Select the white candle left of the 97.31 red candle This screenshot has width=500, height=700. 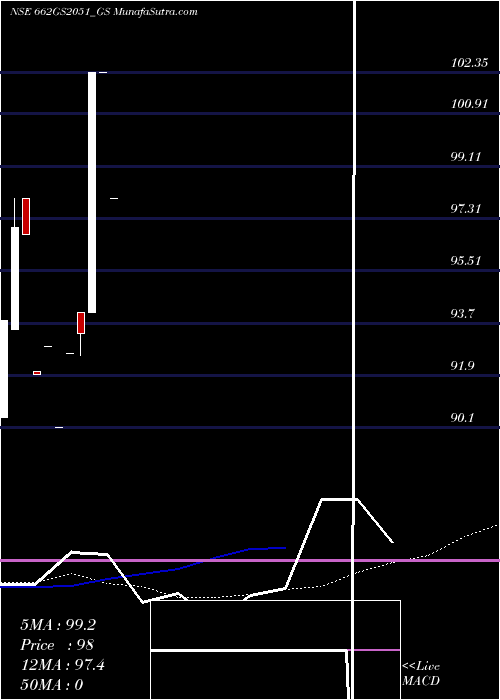15,278
